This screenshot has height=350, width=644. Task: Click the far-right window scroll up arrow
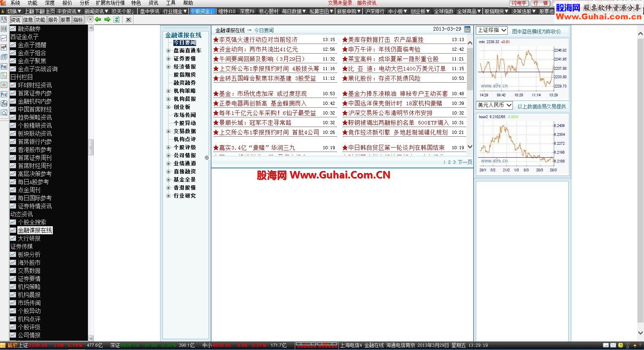click(640, 35)
